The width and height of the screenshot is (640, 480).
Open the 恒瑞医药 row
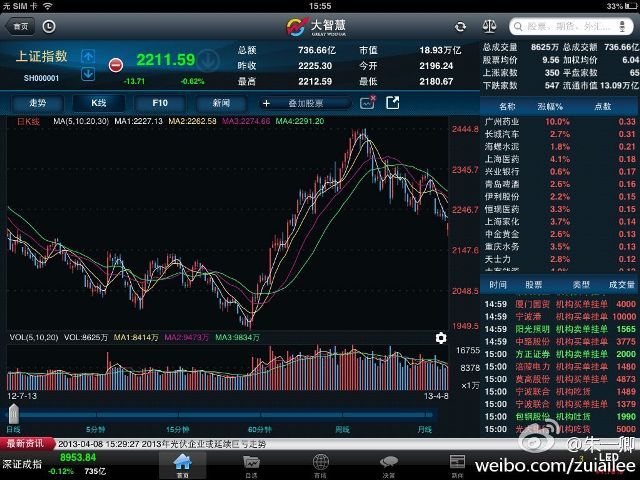click(560, 209)
